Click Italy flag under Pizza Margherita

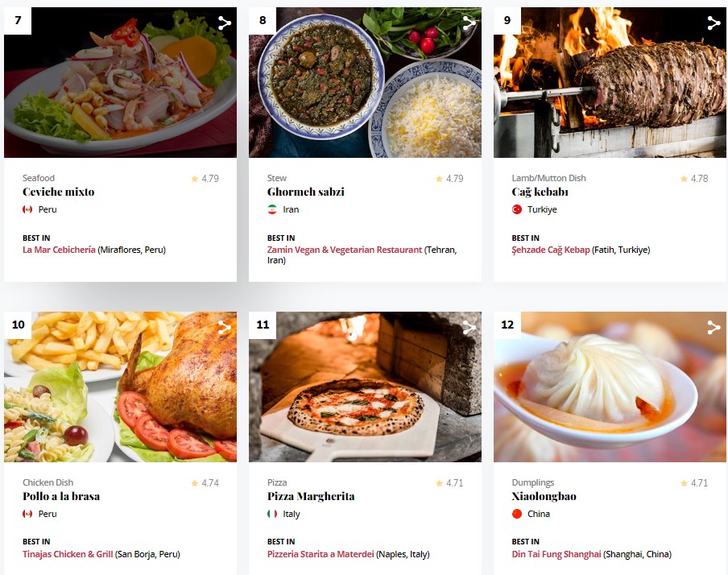point(272,514)
